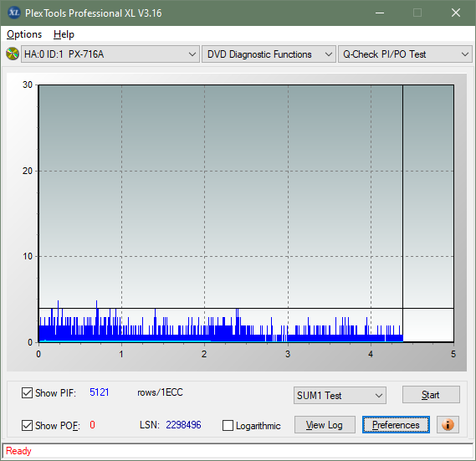Screen dimensions: 476x461
Task: Click the Ready status bar text
Action: pyautogui.click(x=18, y=451)
